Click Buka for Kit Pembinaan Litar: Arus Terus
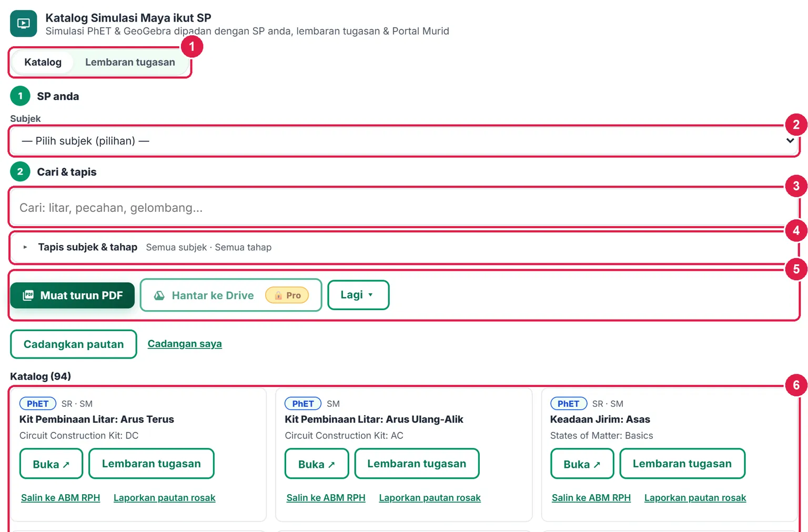This screenshot has width=808, height=532. [52, 464]
